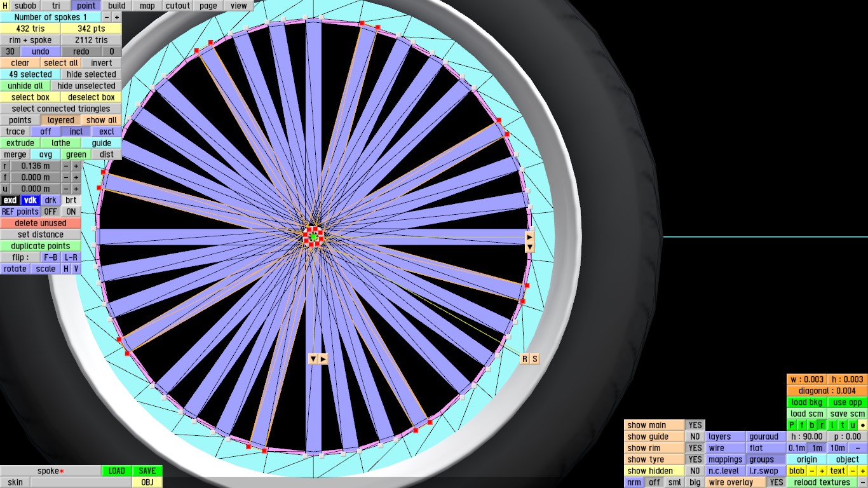868x488 pixels.
Task: Click hide selected
Action: tap(92, 74)
